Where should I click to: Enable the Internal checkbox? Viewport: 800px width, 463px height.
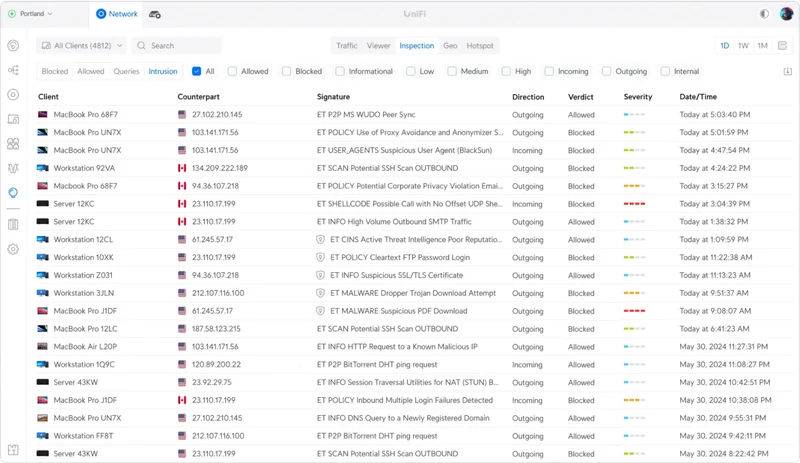[x=665, y=71]
